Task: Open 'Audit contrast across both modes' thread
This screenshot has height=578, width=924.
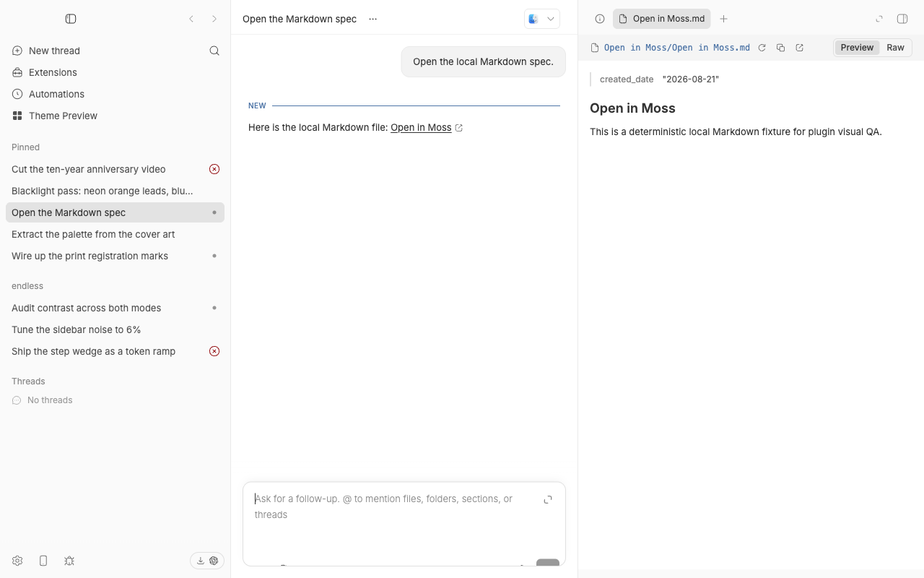Action: tap(115, 308)
